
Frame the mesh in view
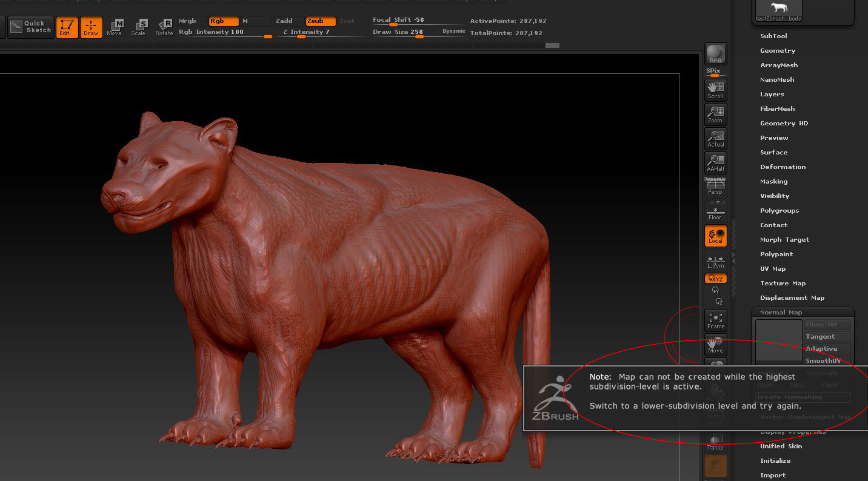[x=716, y=320]
